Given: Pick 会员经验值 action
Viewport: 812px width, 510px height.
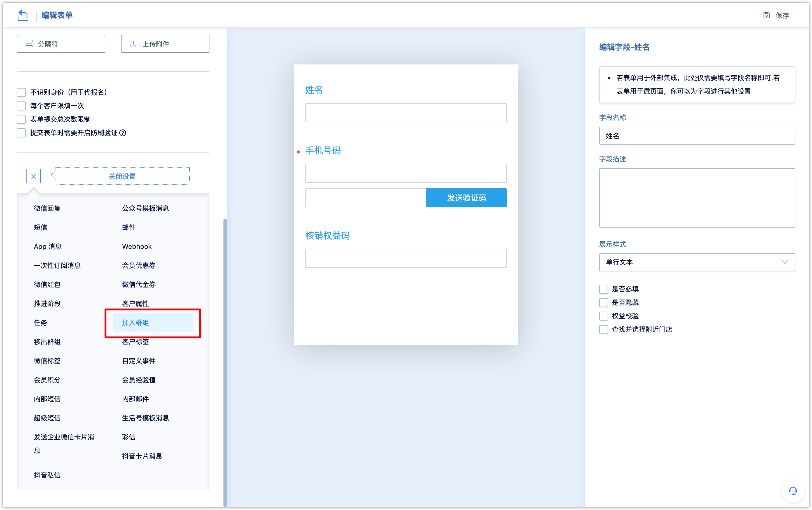Looking at the screenshot, I should tap(139, 380).
